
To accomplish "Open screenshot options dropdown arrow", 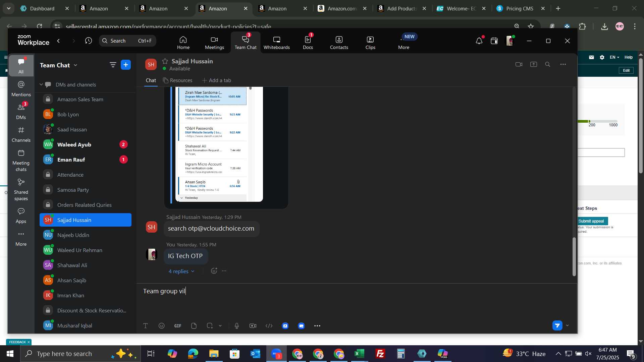I will [x=220, y=326].
